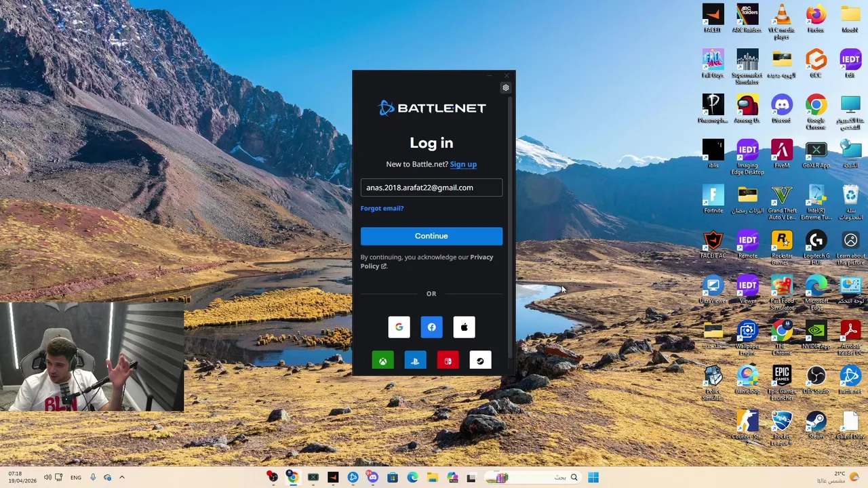Select the Recycle Bin desktop icon
This screenshot has height=488, width=868.
point(850,202)
